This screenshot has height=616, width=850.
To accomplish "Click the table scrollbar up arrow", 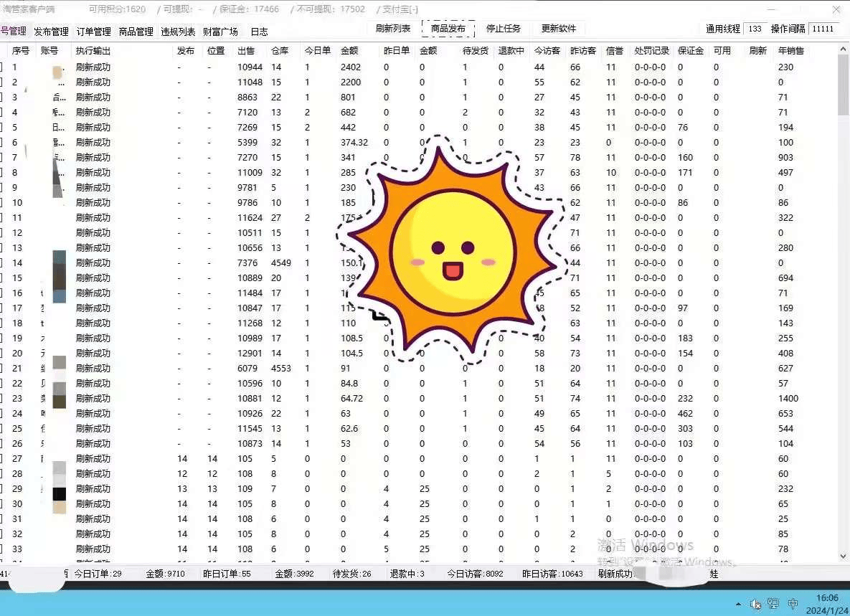I will [x=843, y=49].
